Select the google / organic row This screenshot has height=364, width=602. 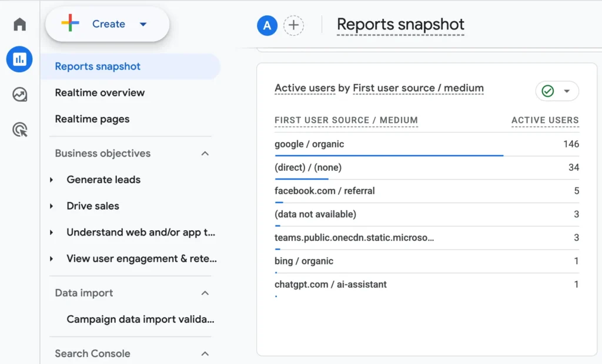[x=427, y=144]
